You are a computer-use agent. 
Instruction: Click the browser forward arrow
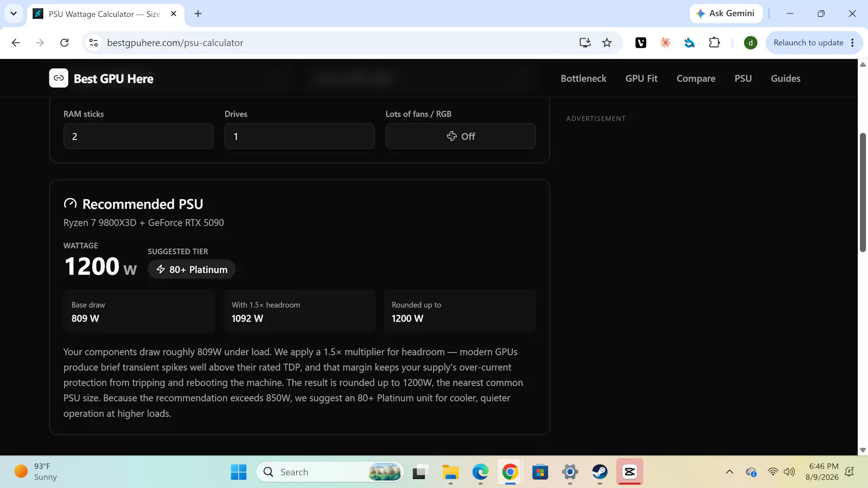tap(40, 43)
